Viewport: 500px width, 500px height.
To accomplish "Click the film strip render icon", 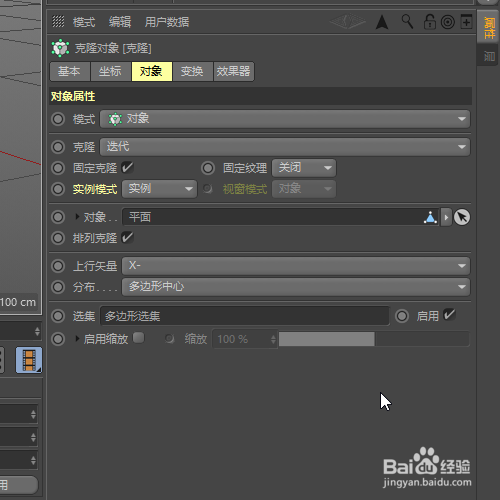I will point(29,360).
